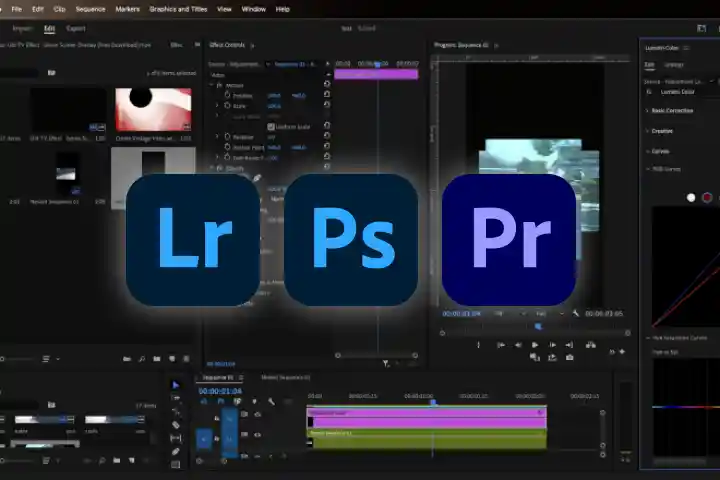Add marker in Program Monitor
The height and width of the screenshot is (480, 720).
[478, 344]
